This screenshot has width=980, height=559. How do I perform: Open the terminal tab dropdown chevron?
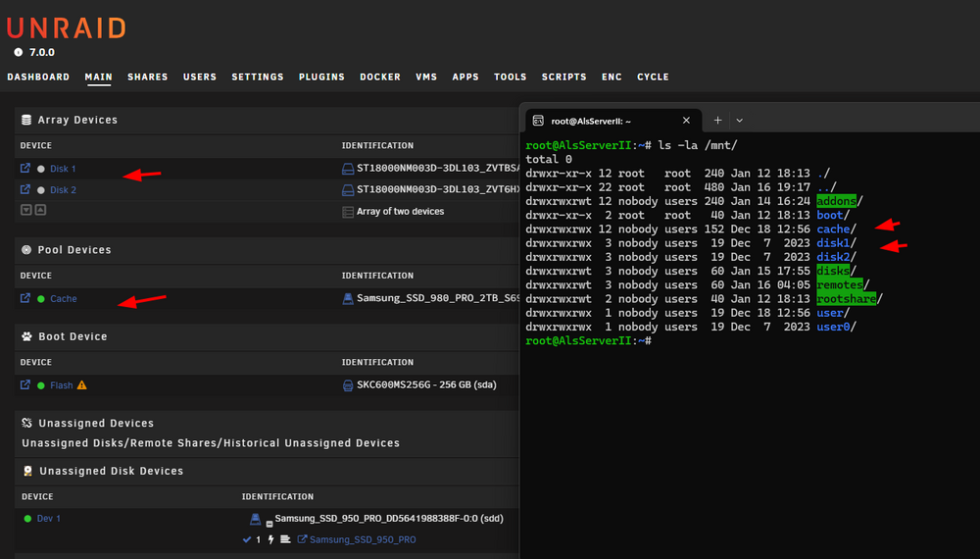click(x=739, y=121)
